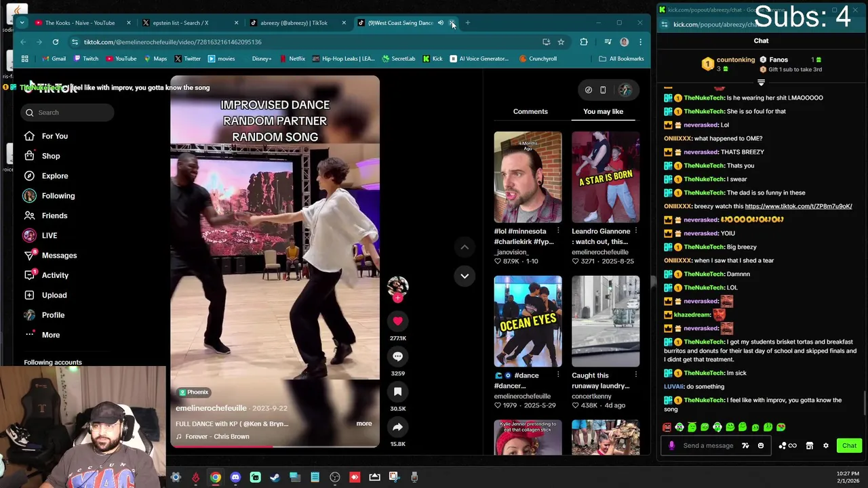Open Chrome three-dot menu
This screenshot has height=488, width=868.
pos(640,42)
